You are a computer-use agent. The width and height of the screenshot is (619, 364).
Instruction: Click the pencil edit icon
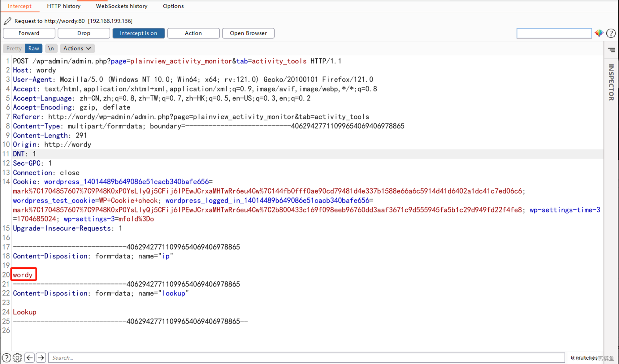[8, 20]
